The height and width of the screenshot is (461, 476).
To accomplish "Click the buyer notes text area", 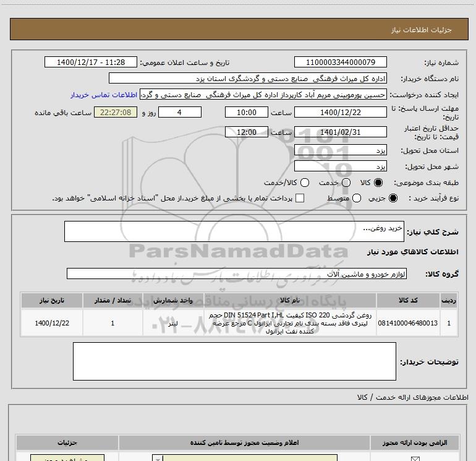I will pyautogui.click(x=234, y=361).
